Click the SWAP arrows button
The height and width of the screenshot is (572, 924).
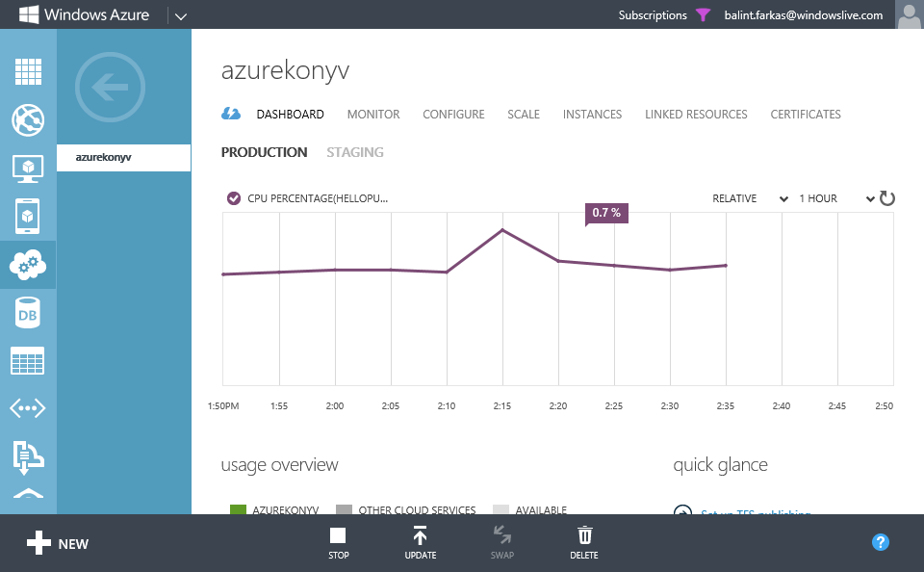[502, 543]
